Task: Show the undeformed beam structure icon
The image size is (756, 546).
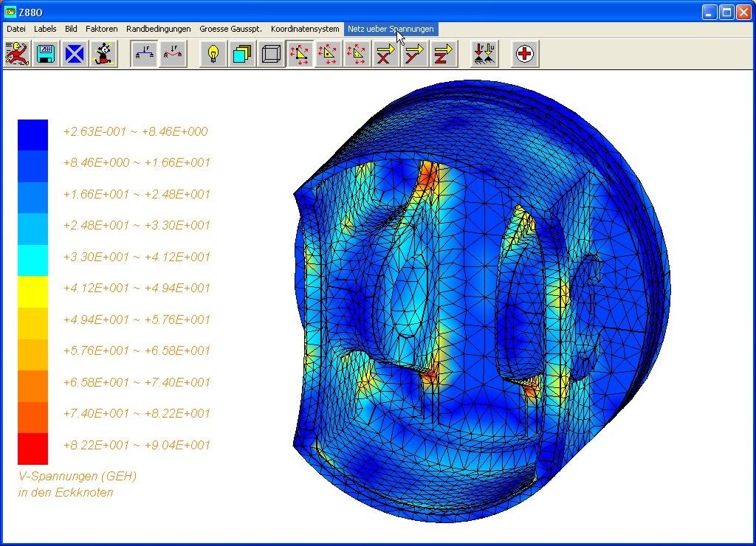Action: coord(145,54)
